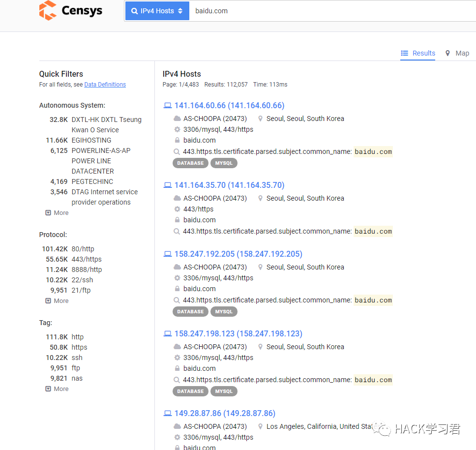Click the lock icon for 158.247.198.123 certificate

[x=177, y=368]
